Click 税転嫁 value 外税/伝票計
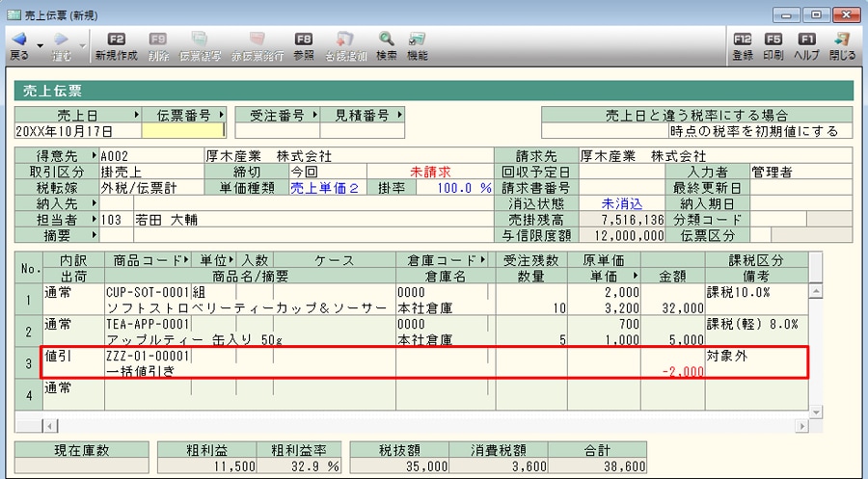Image resolution: width=868 pixels, height=479 pixels. (x=151, y=188)
